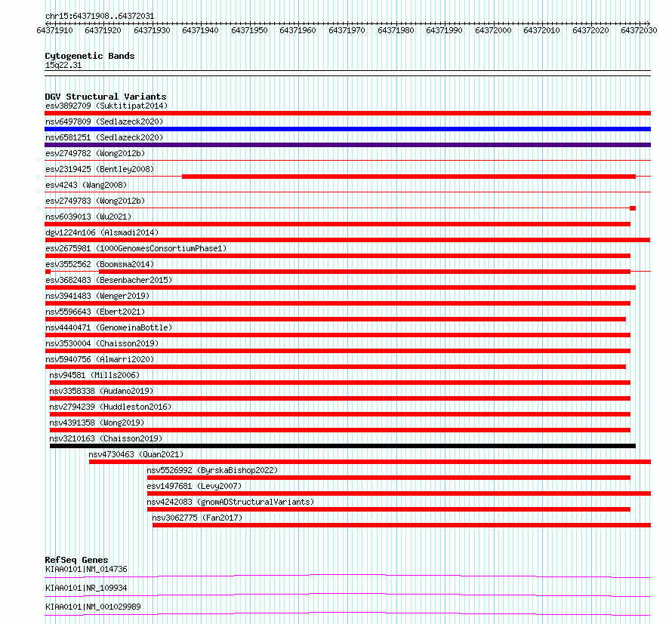Click the nsv6039013 (Wu2021) label

(88, 217)
